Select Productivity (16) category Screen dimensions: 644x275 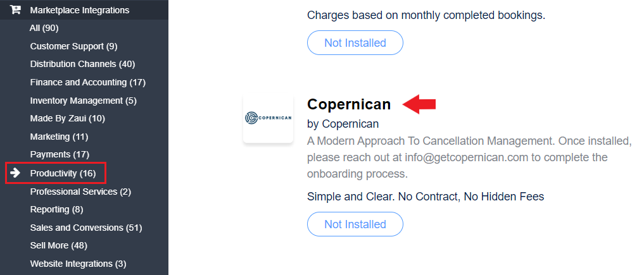(63, 173)
